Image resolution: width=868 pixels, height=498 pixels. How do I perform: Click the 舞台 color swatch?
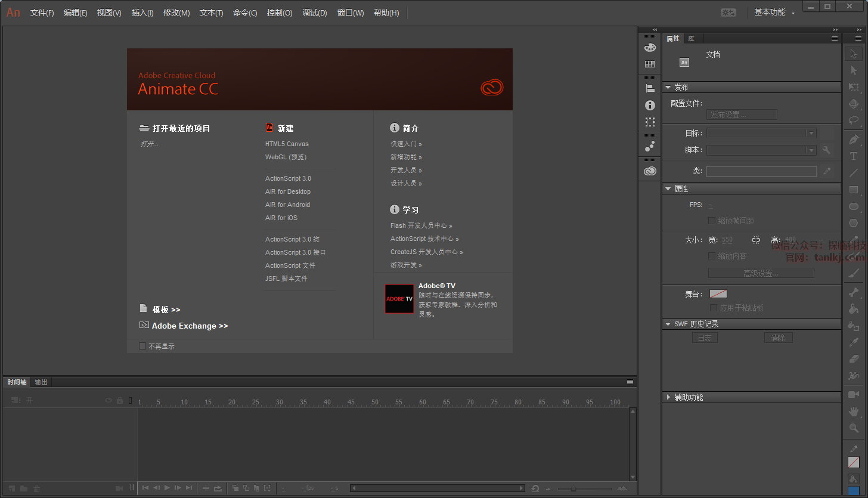click(x=718, y=294)
